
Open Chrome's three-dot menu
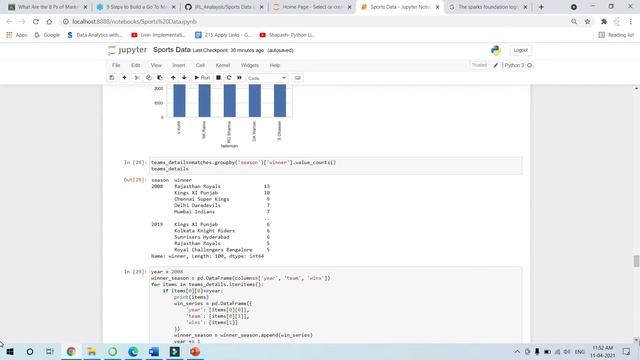click(631, 22)
